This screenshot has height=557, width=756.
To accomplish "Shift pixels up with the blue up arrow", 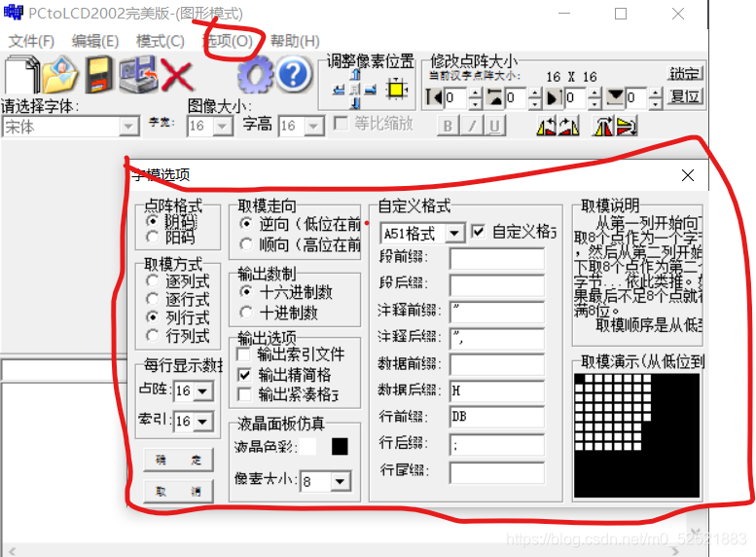I will (356, 74).
